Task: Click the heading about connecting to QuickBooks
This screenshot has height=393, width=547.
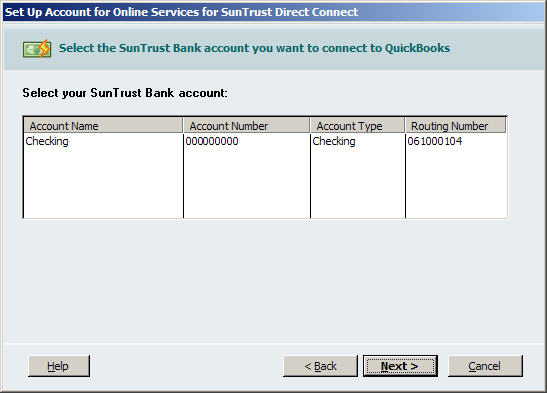Action: pos(254,48)
